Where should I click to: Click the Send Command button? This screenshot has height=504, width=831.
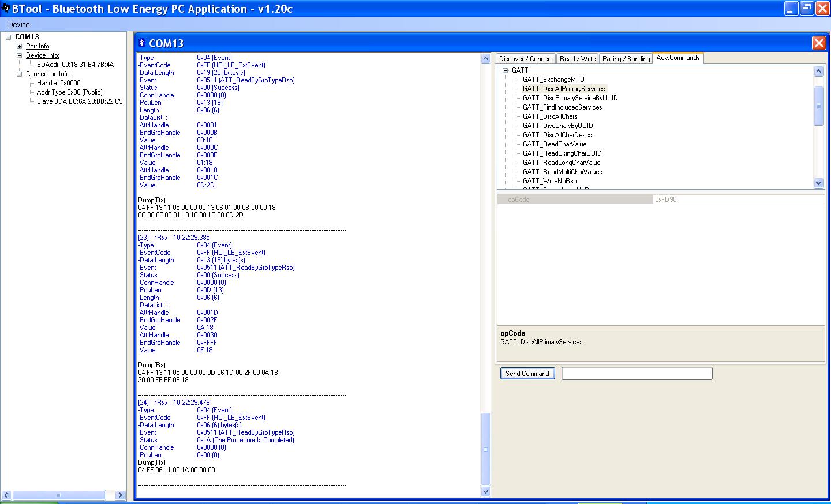click(527, 374)
